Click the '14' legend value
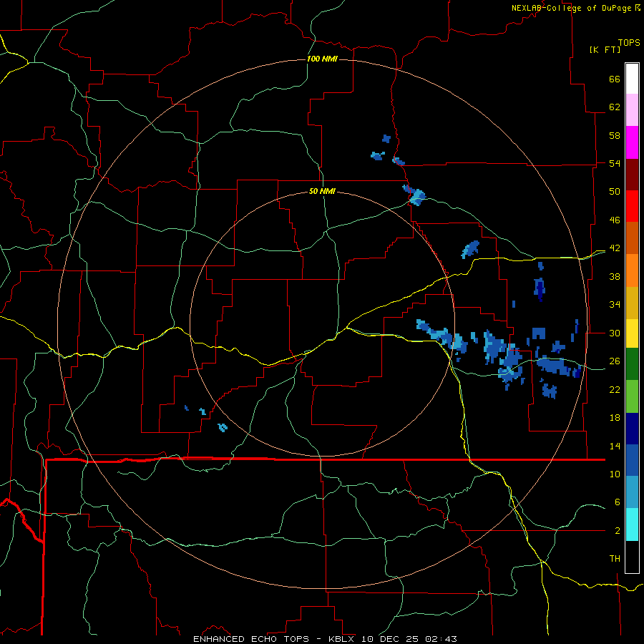The height and width of the screenshot is (644, 644). [615, 446]
